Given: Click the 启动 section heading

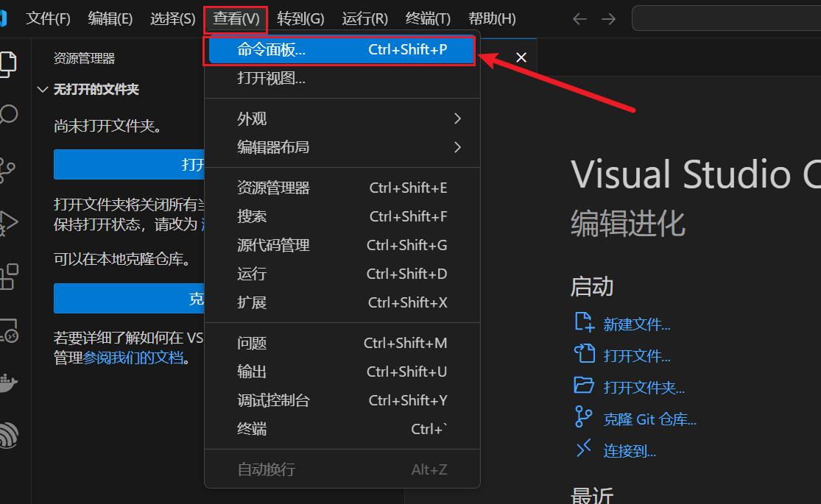Looking at the screenshot, I should point(592,287).
